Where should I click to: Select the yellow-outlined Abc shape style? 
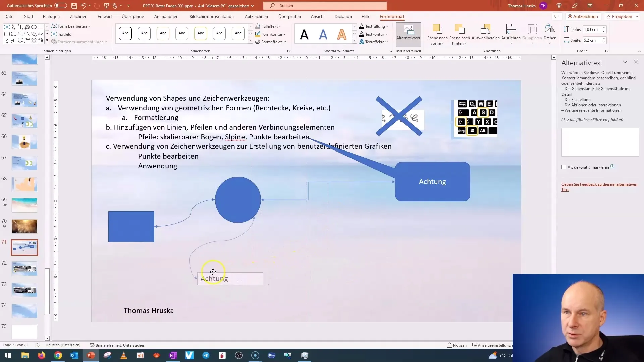pyautogui.click(x=201, y=33)
